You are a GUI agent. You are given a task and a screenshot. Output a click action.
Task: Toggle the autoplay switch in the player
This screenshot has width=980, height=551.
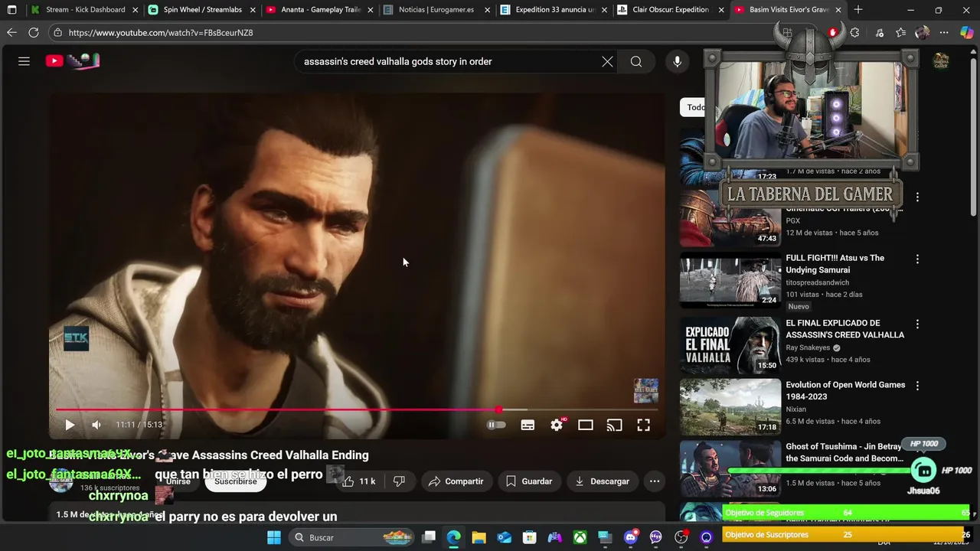point(497,425)
